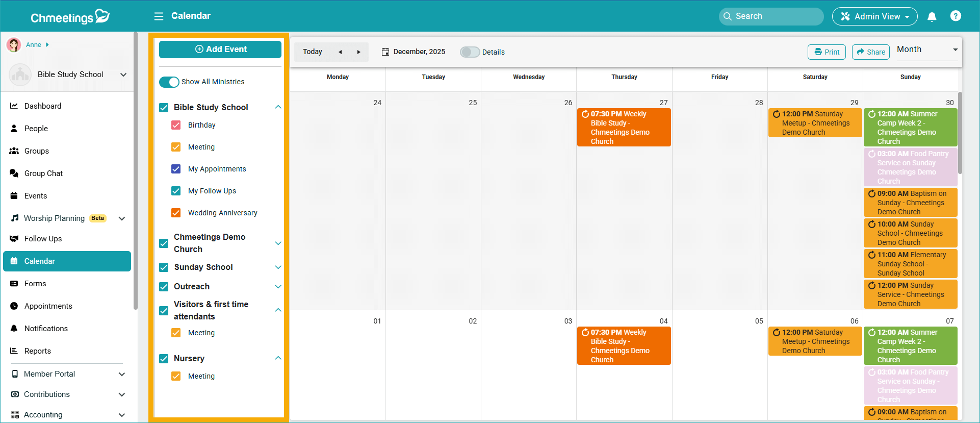Collapse Nursery calendar group

(278, 358)
